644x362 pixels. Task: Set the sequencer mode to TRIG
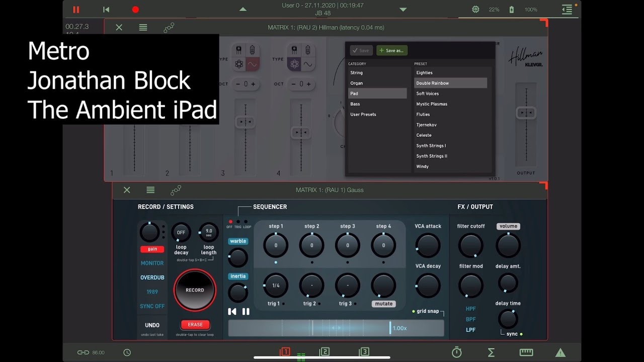(238, 222)
